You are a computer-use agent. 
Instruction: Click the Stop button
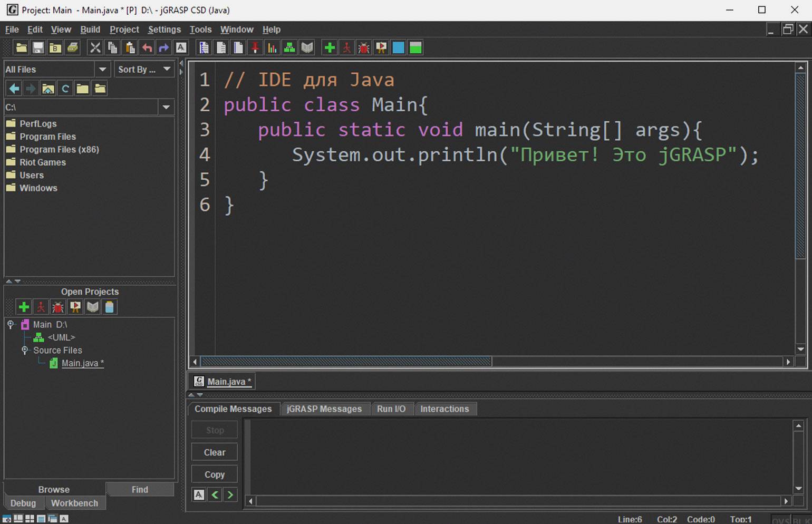point(215,430)
